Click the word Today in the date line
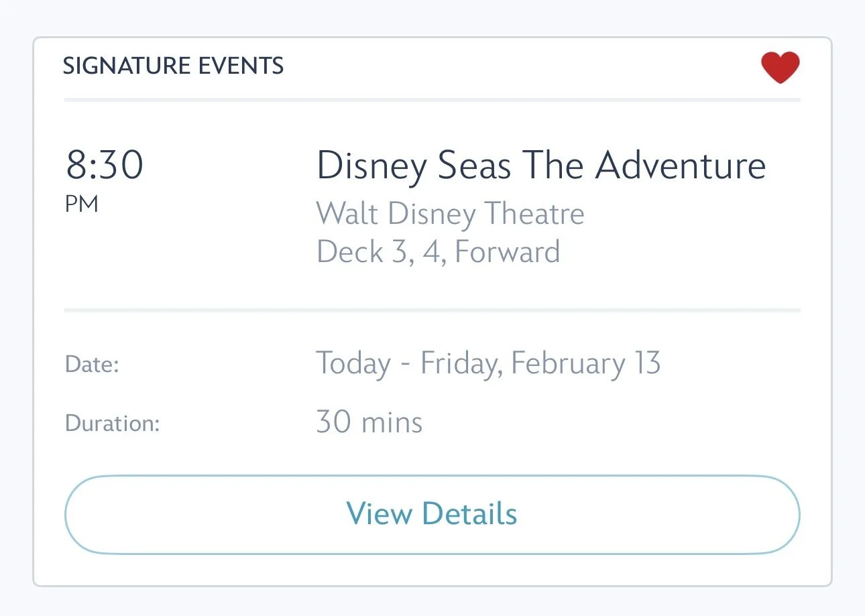Viewport: 865px width, 616px height. pos(353,363)
